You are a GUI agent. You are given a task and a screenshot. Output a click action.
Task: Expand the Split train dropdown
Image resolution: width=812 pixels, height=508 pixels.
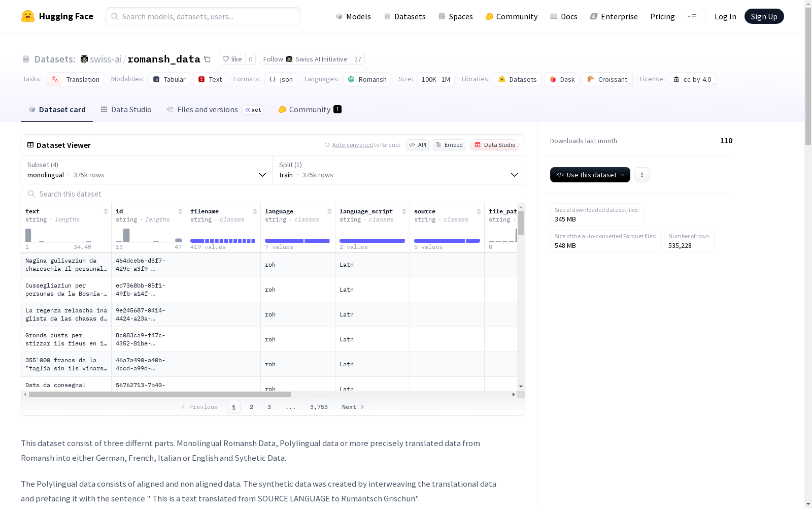[399, 170]
